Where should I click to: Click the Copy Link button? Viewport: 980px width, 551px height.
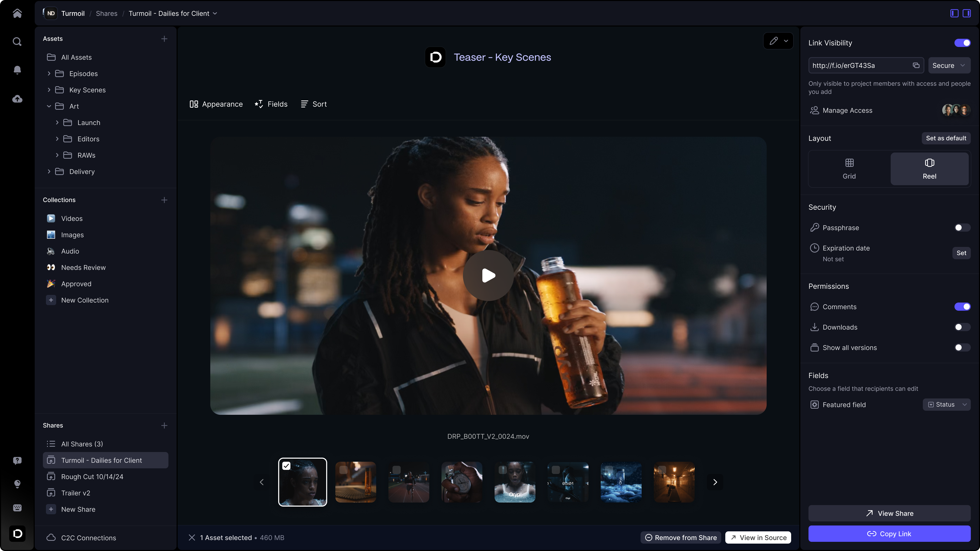point(889,533)
